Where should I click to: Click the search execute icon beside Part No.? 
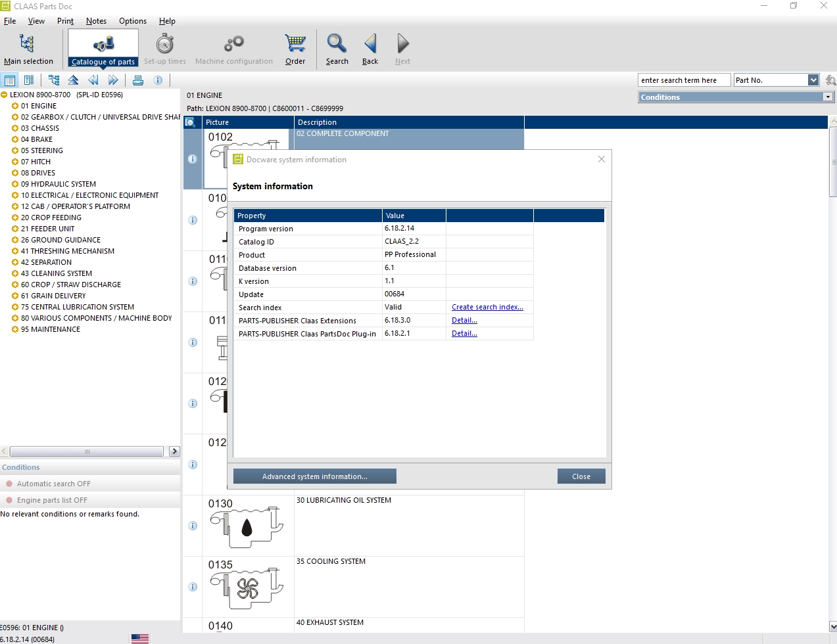(x=830, y=80)
